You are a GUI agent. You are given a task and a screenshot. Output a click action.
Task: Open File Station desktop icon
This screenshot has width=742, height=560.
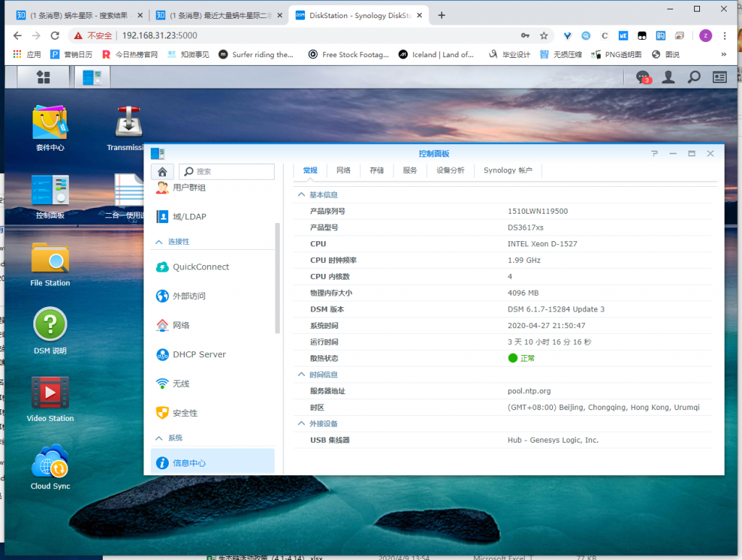(x=50, y=264)
